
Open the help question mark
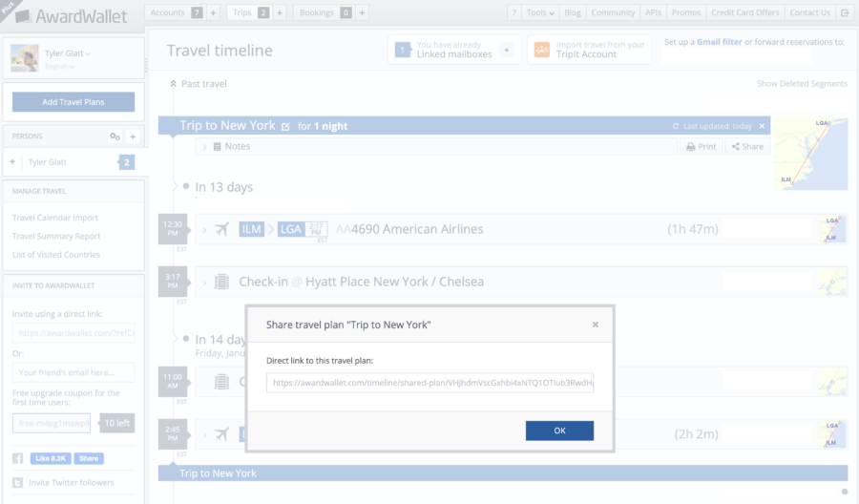pyautogui.click(x=513, y=12)
